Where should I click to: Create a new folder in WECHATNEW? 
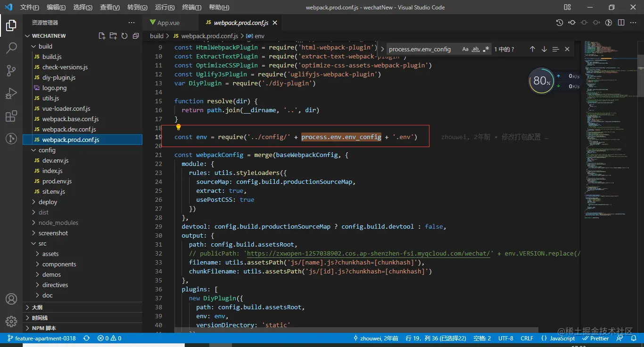click(x=113, y=36)
